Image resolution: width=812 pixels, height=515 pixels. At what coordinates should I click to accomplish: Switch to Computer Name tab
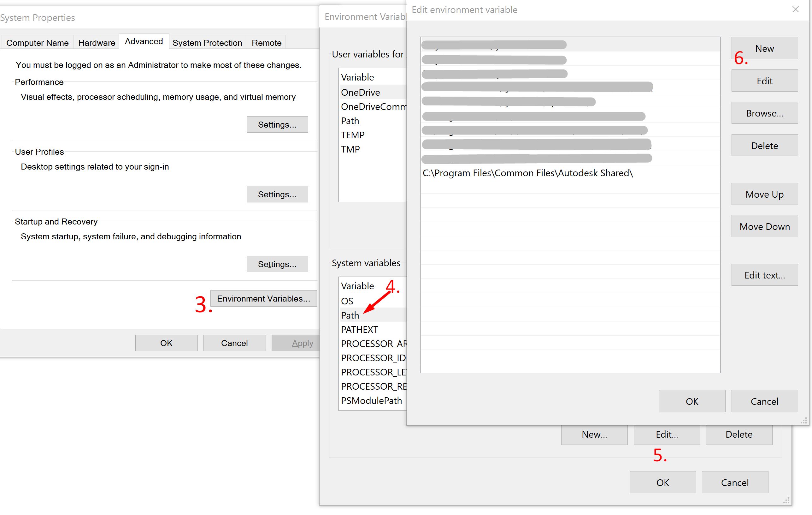37,42
